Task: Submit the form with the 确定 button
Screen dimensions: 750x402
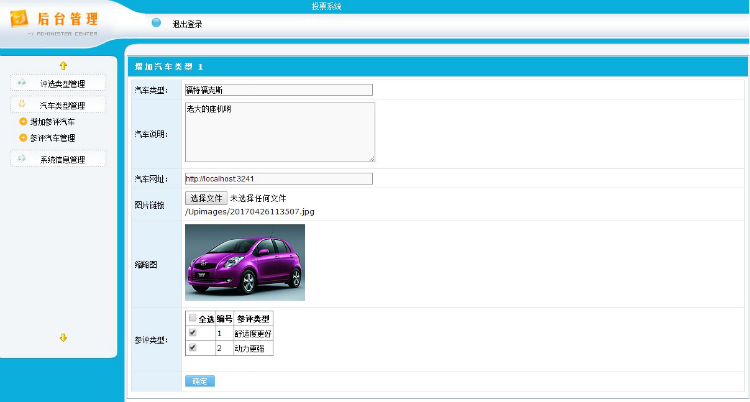Action: tap(200, 381)
